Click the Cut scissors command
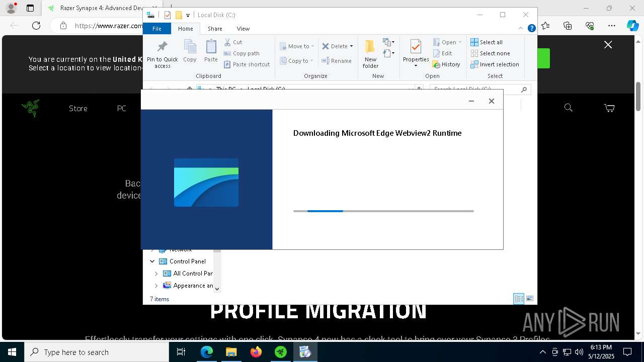This screenshot has height=362, width=644. (x=233, y=42)
